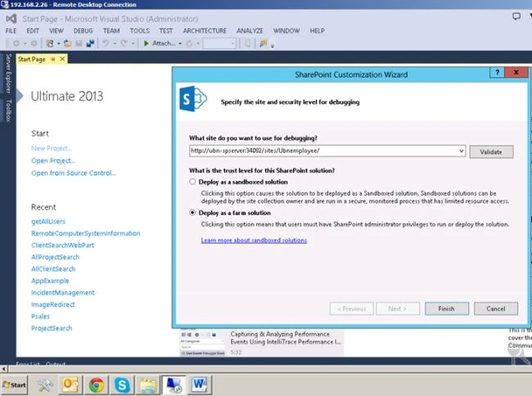
Task: Click the Validate button
Action: point(491,152)
